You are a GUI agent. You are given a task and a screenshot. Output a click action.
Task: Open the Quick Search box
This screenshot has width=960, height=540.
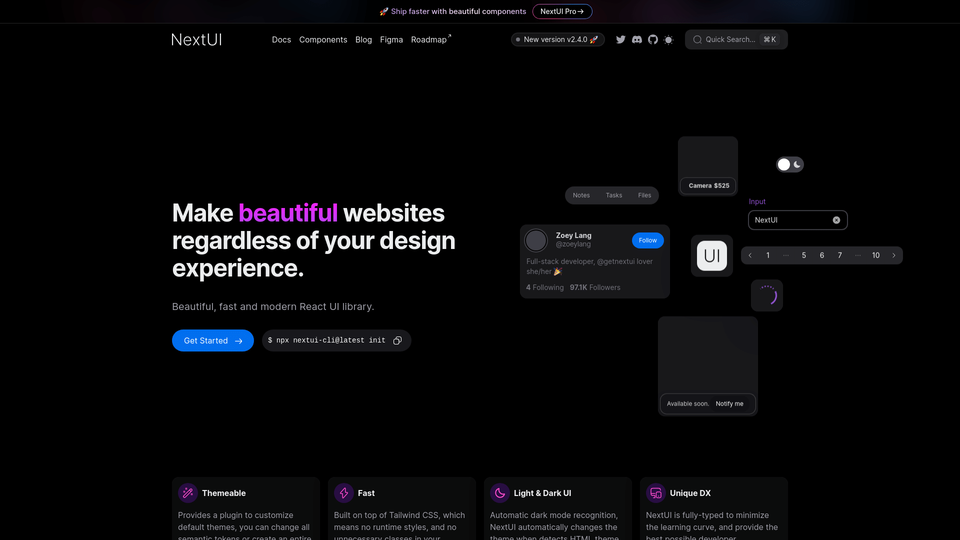737,39
